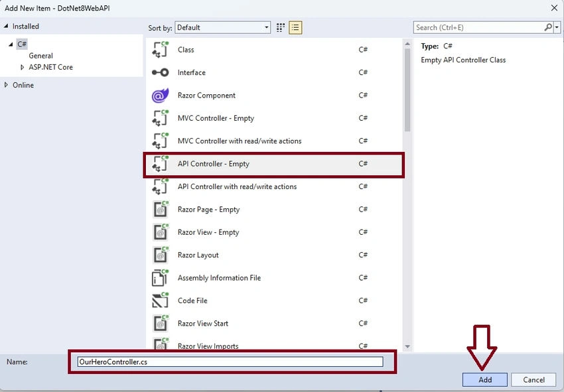Select the General category
Screen dimensions: 564x392
tap(40, 56)
